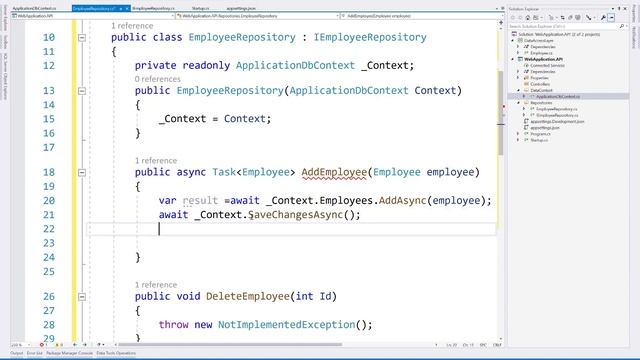Open Switch Views icon in Solution Explorer

pos(536,18)
